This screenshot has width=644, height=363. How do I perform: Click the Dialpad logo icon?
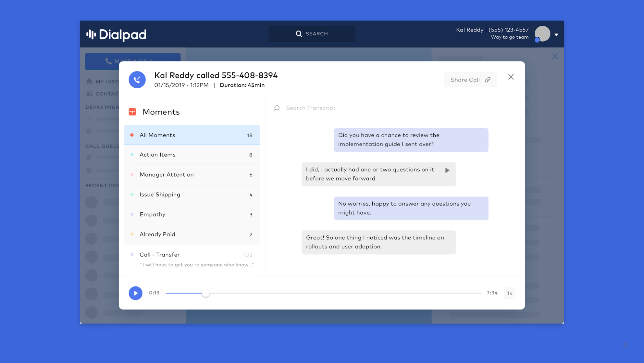tap(91, 34)
